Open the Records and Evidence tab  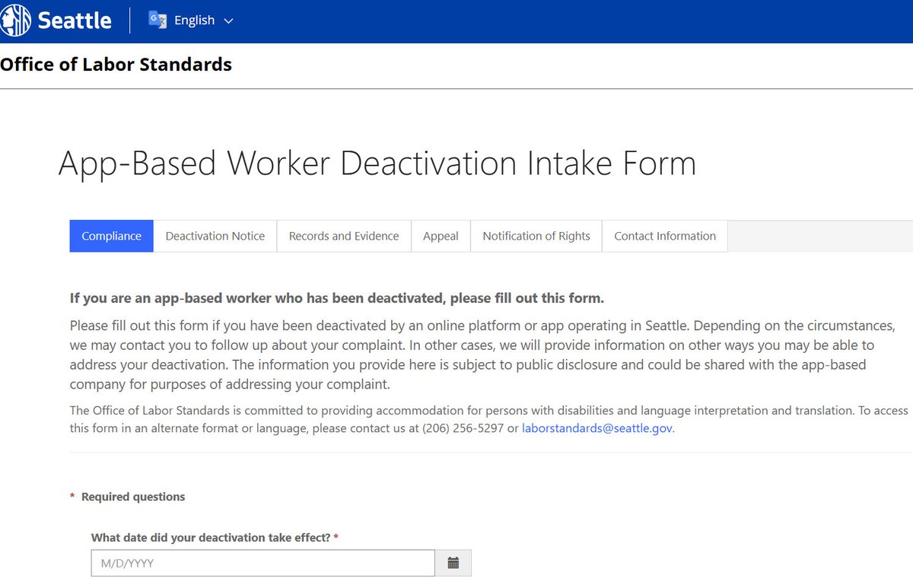coord(344,236)
